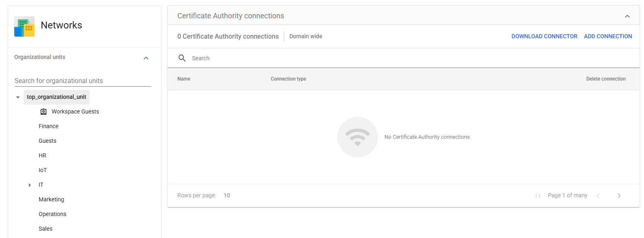Click DOWNLOAD CONNECTOR link
Viewport: 644px width, 238px height.
tap(544, 36)
